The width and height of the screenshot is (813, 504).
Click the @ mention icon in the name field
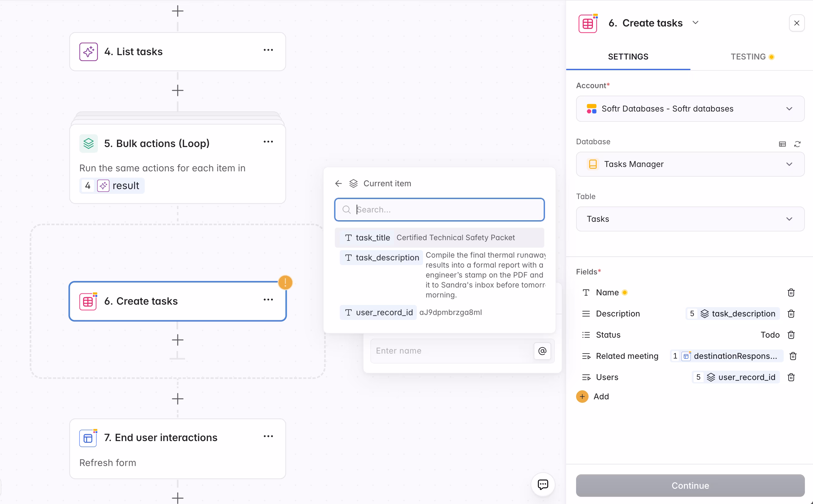coord(542,351)
